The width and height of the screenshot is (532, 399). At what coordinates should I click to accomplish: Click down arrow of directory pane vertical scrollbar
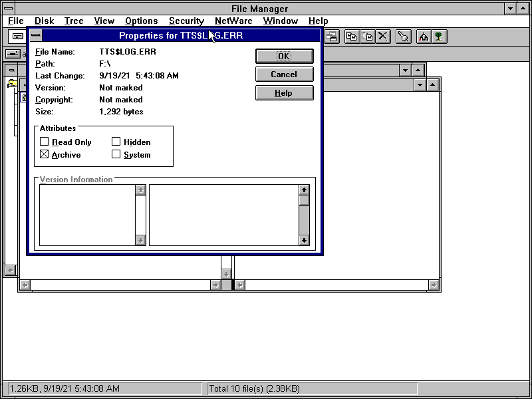click(226, 274)
